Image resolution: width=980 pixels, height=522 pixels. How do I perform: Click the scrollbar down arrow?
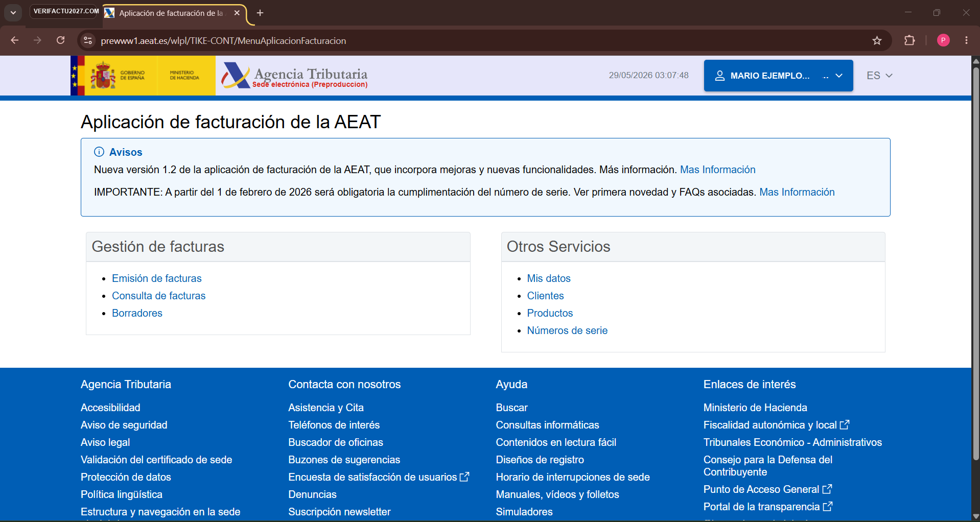(975, 516)
